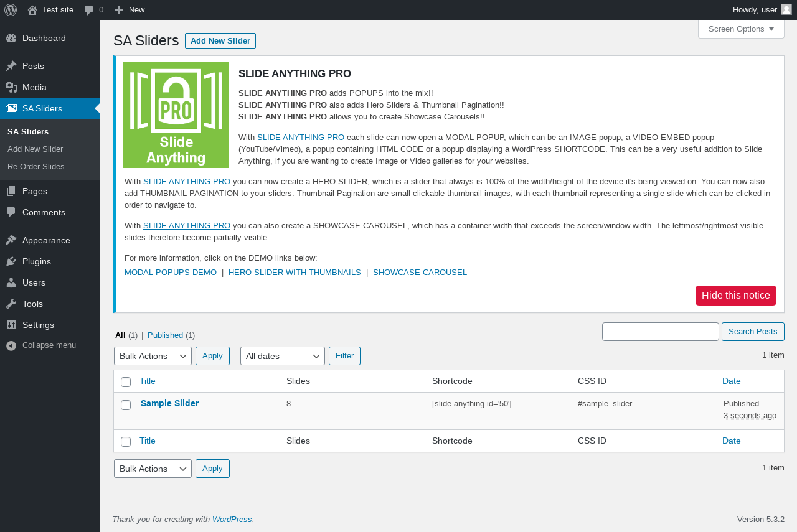Viewport: 797px width, 532px height.
Task: Open the bottom Bulk Actions dropdown
Action: click(x=153, y=469)
